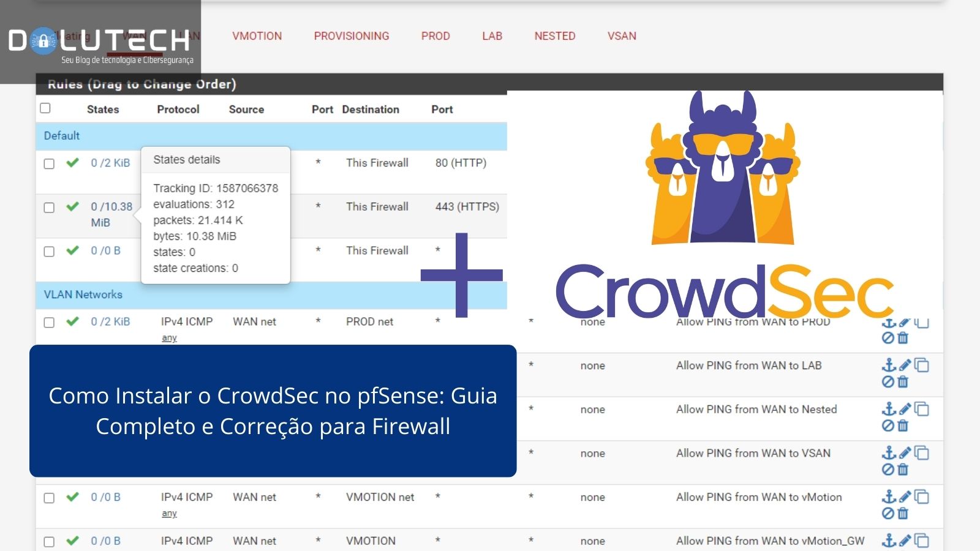Viewport: 980px width, 551px height.
Task: Copy the Allow PING from WAN to VSAN rule
Action: click(x=921, y=453)
